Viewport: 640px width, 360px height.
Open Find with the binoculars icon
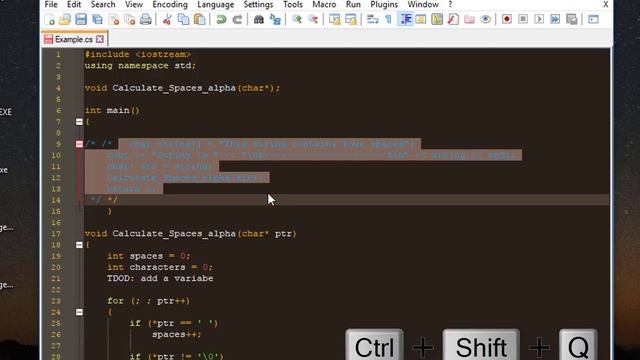pos(258,19)
